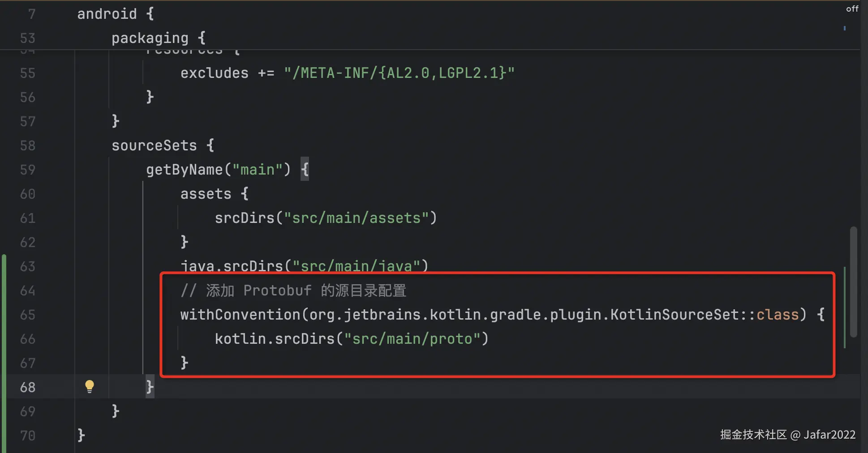Click the "src/main/proto" string literal

[412, 339]
